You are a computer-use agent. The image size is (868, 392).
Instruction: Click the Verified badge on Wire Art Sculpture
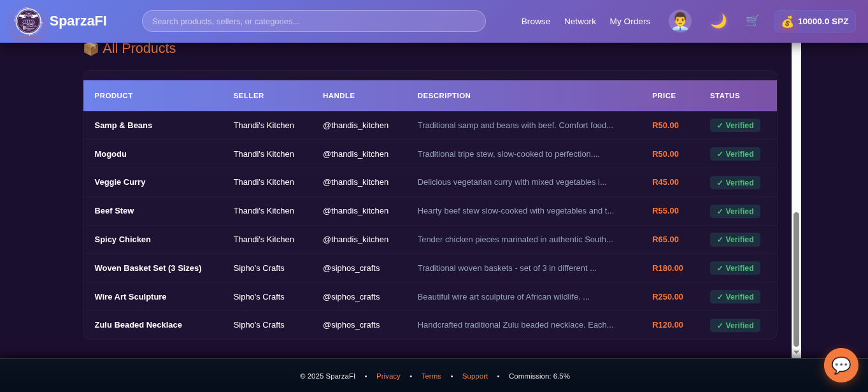pyautogui.click(x=735, y=296)
